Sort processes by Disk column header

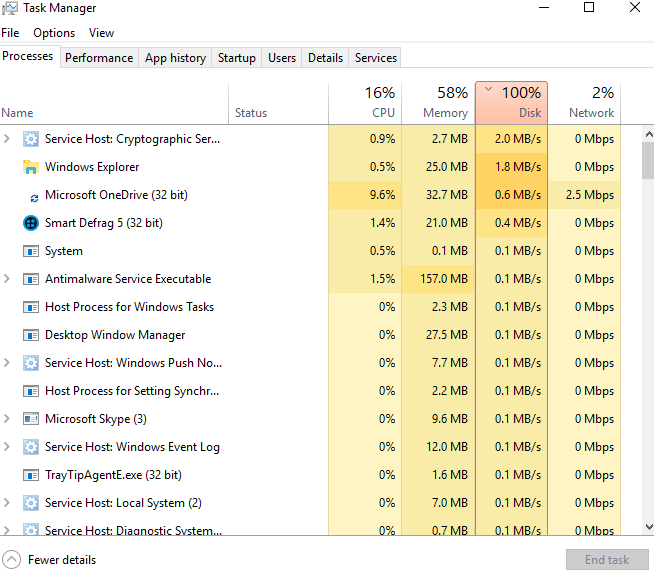(511, 103)
